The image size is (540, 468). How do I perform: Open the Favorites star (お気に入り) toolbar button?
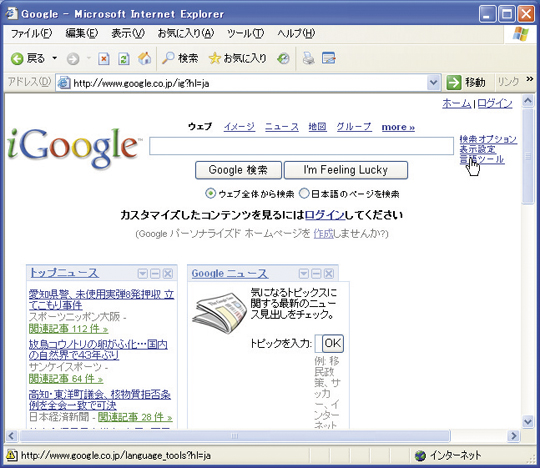(x=238, y=58)
